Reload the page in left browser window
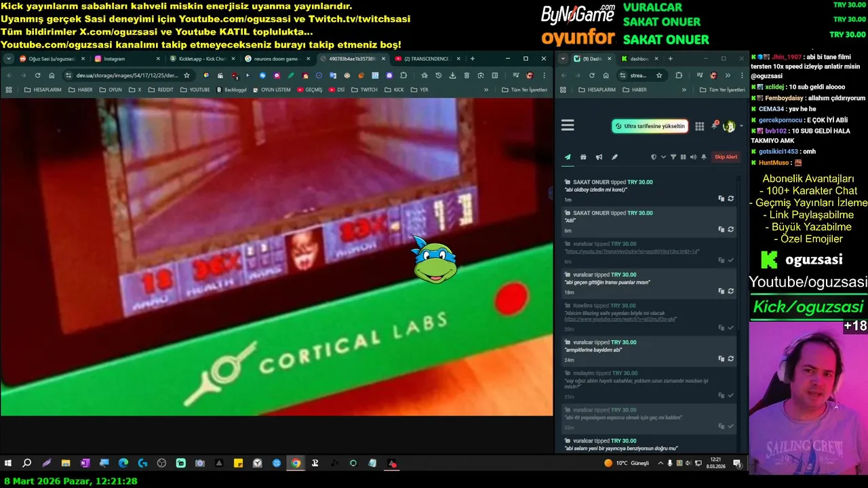This screenshot has height=488, width=868. 37,75
